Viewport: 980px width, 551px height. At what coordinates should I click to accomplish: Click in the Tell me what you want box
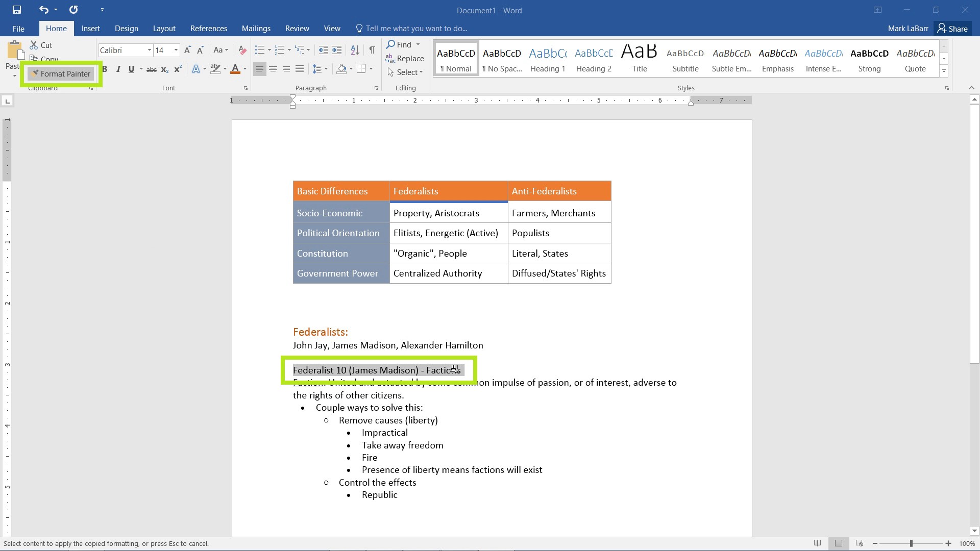click(417, 28)
